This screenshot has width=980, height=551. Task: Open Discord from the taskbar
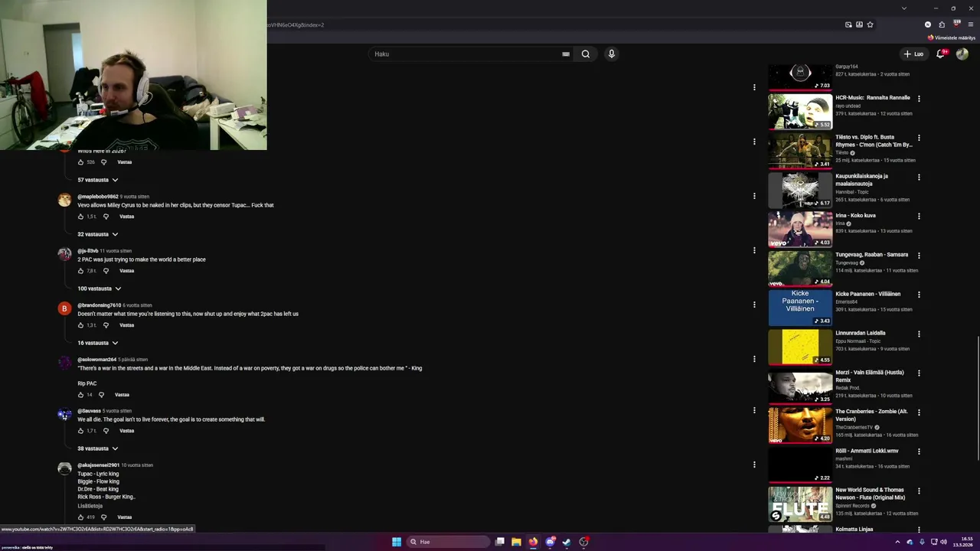(x=550, y=542)
